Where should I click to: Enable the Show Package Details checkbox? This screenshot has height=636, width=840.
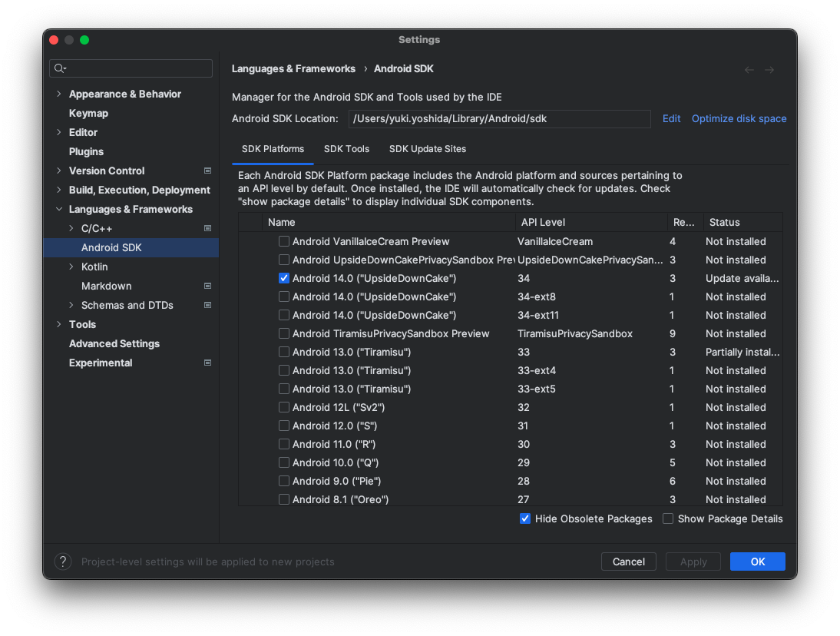(668, 518)
